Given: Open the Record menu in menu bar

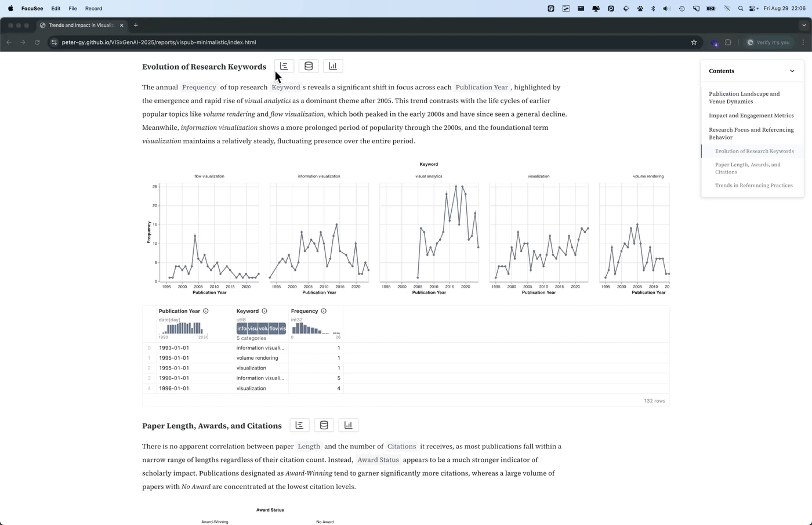Looking at the screenshot, I should [x=93, y=9].
